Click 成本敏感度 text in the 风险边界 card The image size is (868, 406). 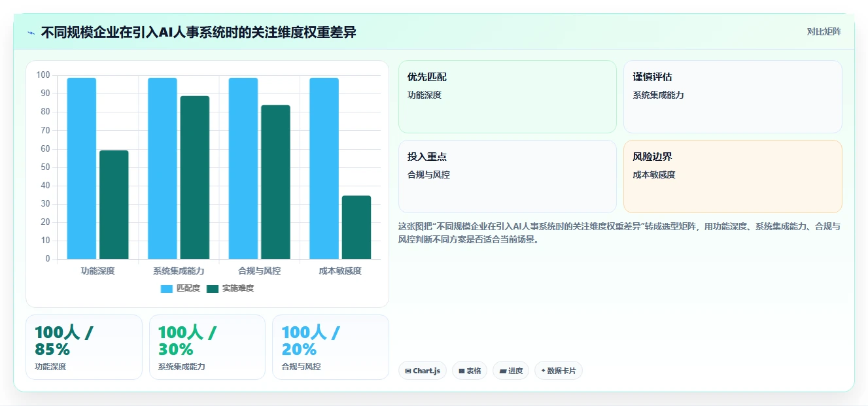coord(654,175)
